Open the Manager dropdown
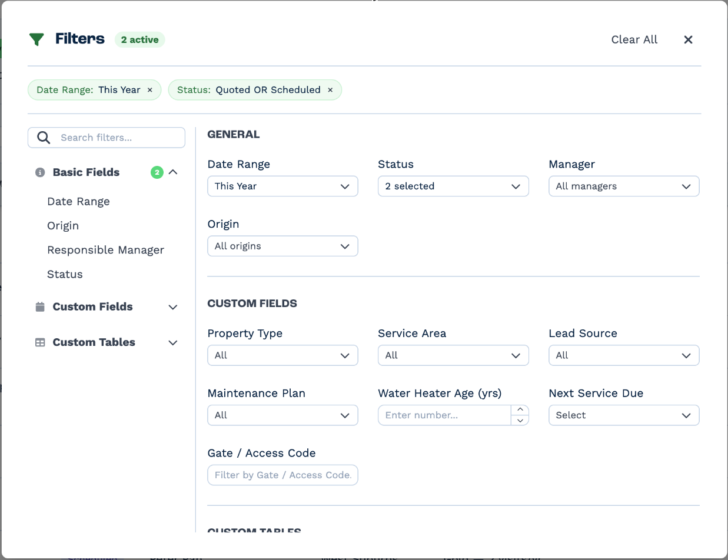728x560 pixels. (624, 186)
